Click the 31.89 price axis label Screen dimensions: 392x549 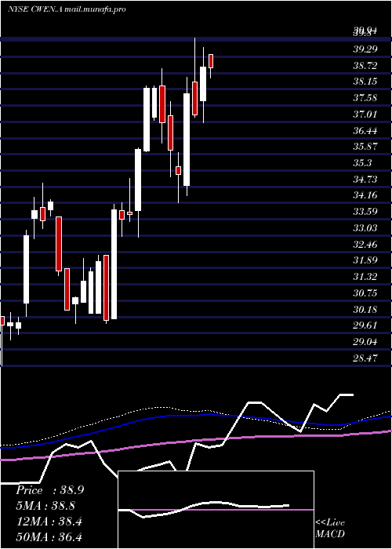(x=365, y=260)
